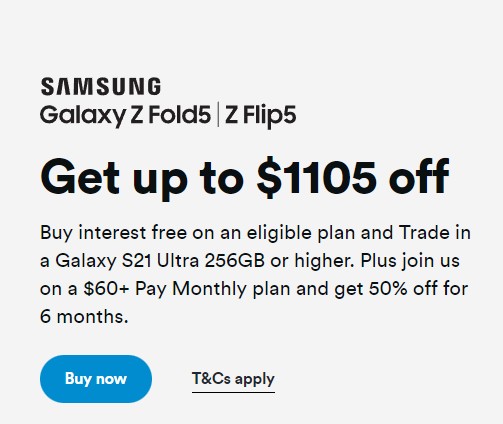The height and width of the screenshot is (424, 503).
Task: Select the Galaxy Z Fold5 product name
Action: coord(125,116)
